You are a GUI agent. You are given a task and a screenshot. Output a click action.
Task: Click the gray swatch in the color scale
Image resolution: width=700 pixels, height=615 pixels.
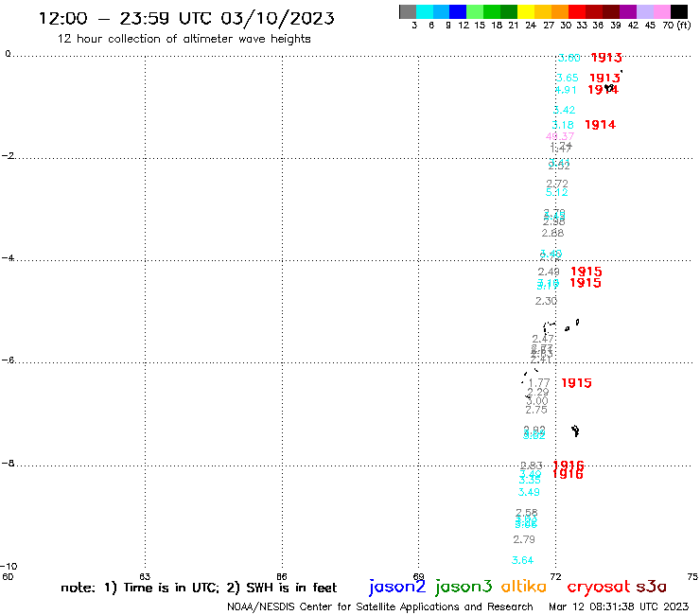[408, 11]
